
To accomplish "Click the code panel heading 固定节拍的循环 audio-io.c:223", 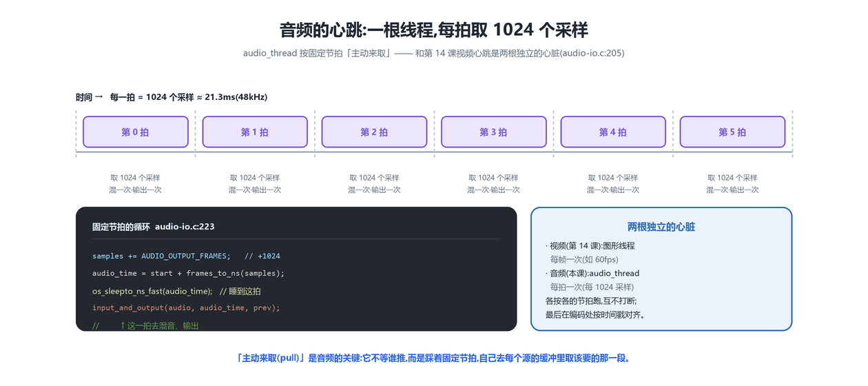I will pos(154,226).
